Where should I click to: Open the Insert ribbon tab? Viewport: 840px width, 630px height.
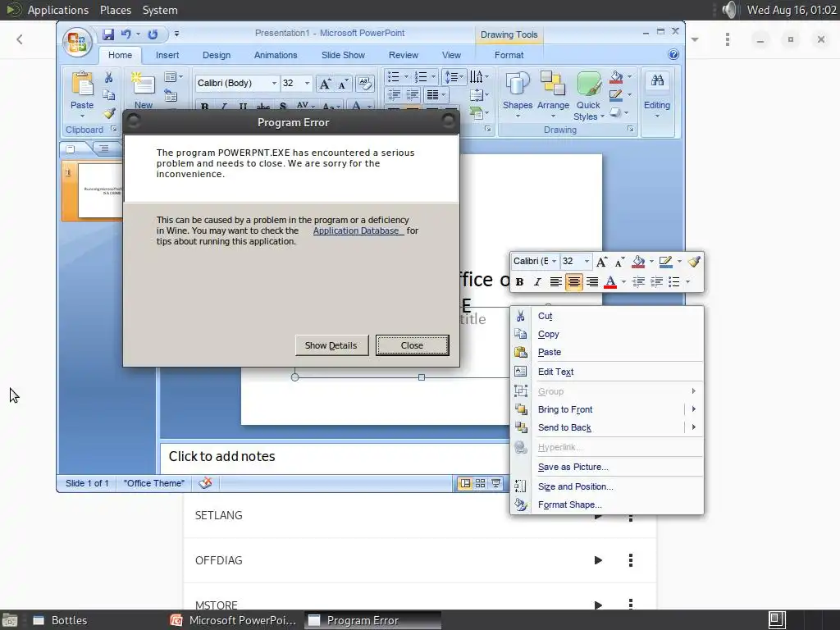(167, 55)
